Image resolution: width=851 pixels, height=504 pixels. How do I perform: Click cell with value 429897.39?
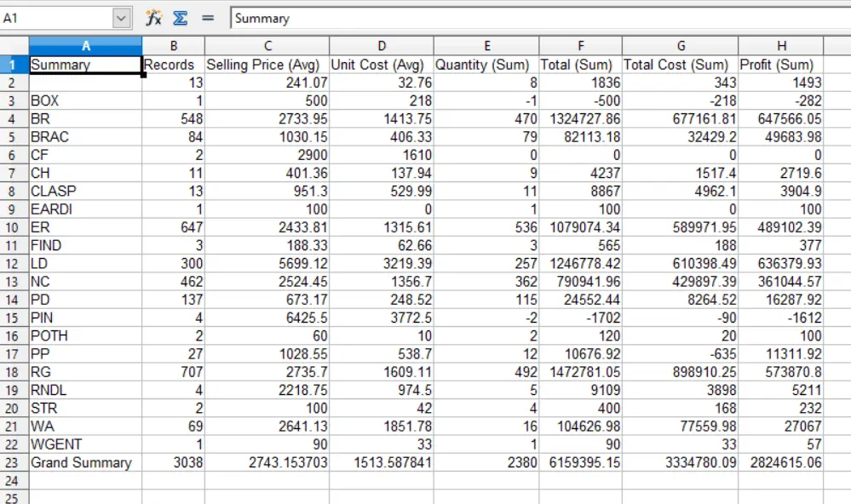point(680,282)
